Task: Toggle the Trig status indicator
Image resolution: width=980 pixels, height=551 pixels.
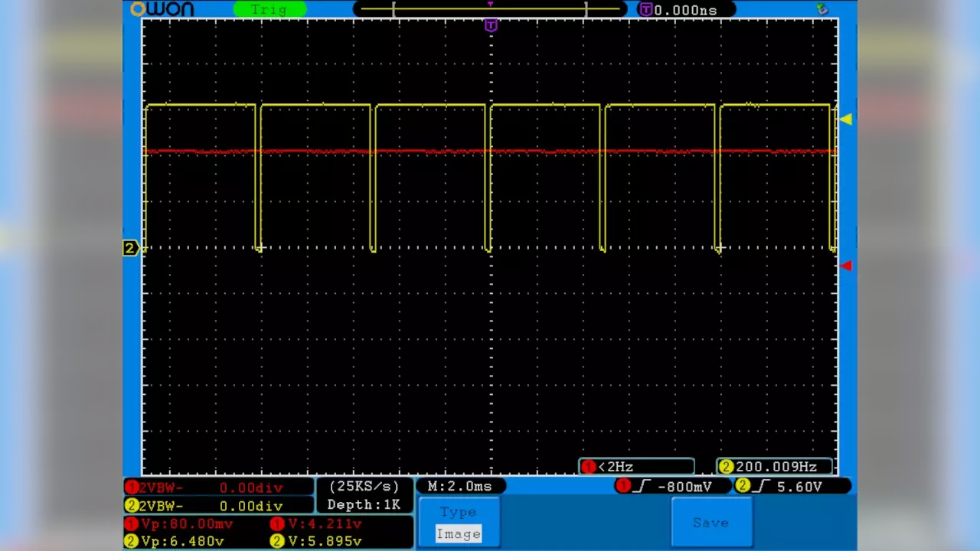Action: 269,9
